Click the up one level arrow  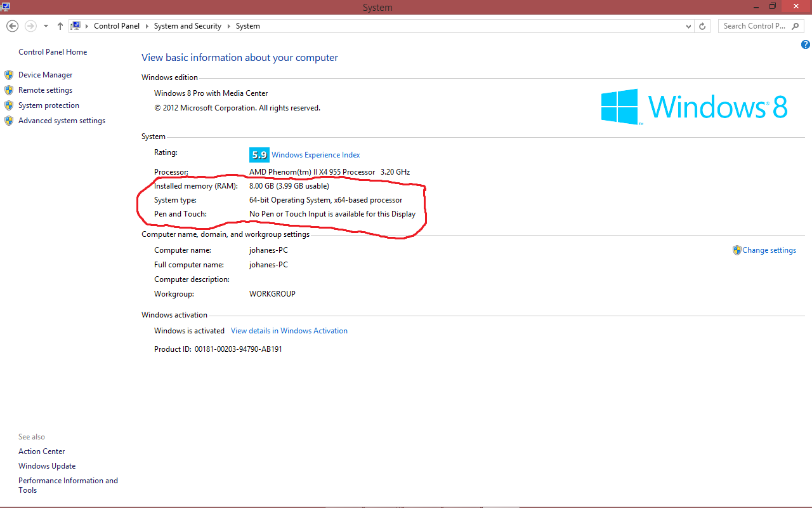(60, 25)
